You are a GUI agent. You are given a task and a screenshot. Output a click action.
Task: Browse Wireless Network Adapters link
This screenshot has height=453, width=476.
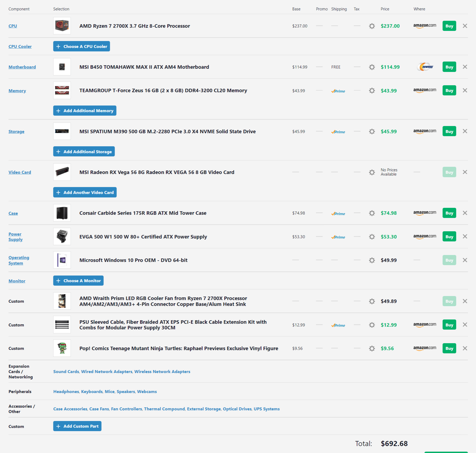click(x=162, y=371)
